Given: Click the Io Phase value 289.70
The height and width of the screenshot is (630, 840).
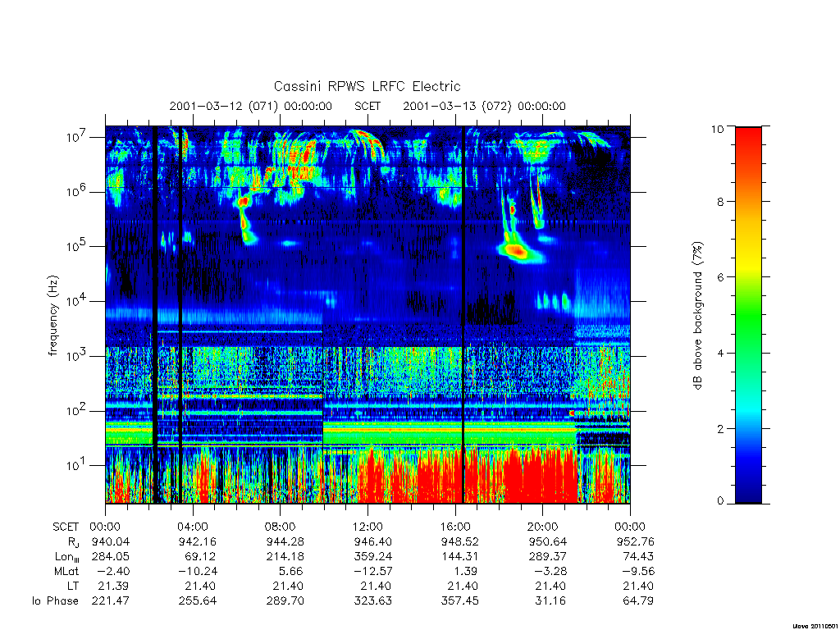Looking at the screenshot, I should (x=285, y=601).
